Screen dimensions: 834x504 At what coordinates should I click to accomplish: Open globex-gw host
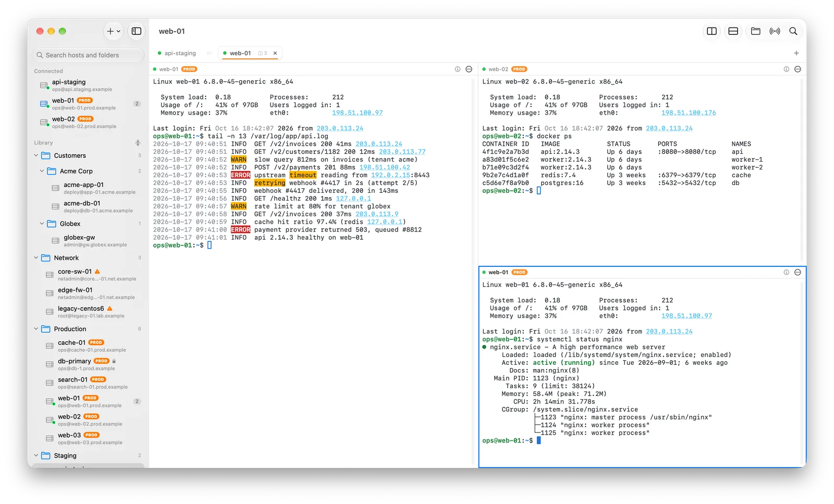click(x=88, y=241)
